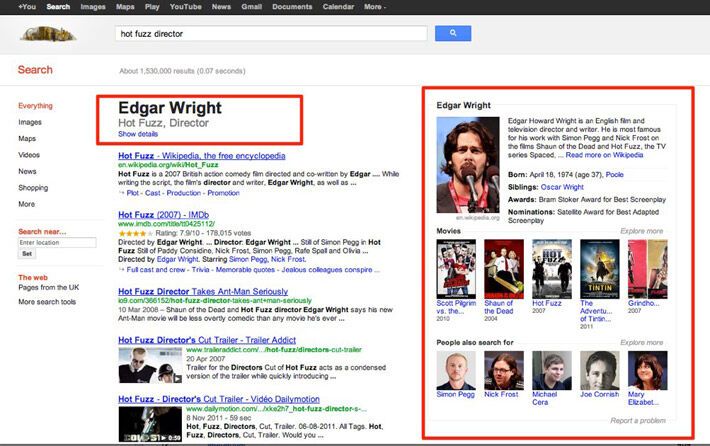
Task: Click Nick Frost's photo thumbnail
Action: coord(502,369)
